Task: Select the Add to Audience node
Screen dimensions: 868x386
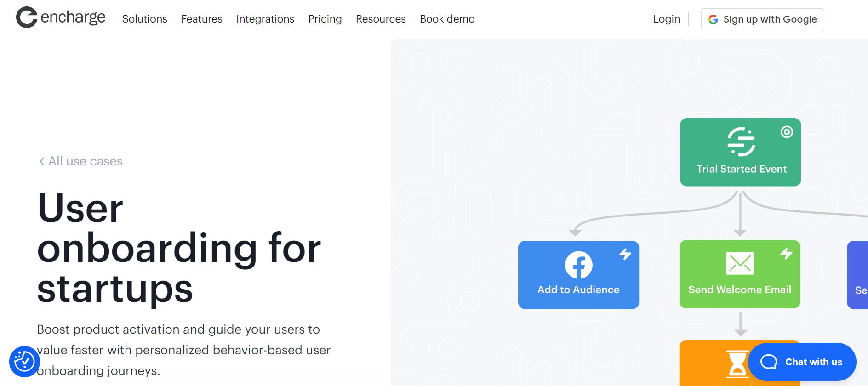Action: [x=578, y=275]
